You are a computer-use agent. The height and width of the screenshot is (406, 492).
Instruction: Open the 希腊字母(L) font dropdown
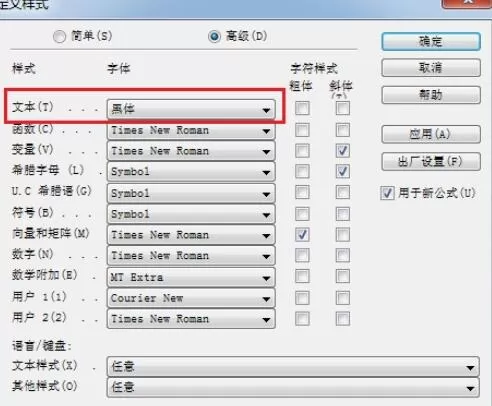[191, 172]
